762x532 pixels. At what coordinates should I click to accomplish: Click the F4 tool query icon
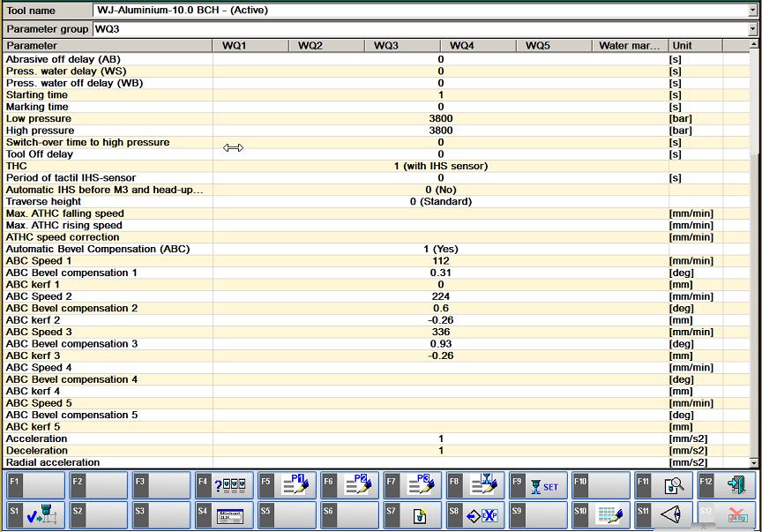point(230,485)
